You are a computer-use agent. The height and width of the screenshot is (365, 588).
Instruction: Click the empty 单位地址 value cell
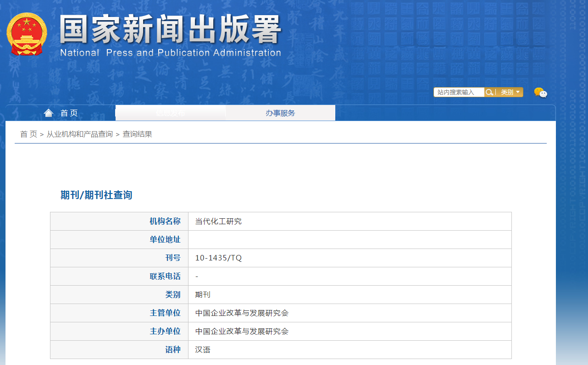[x=349, y=239]
